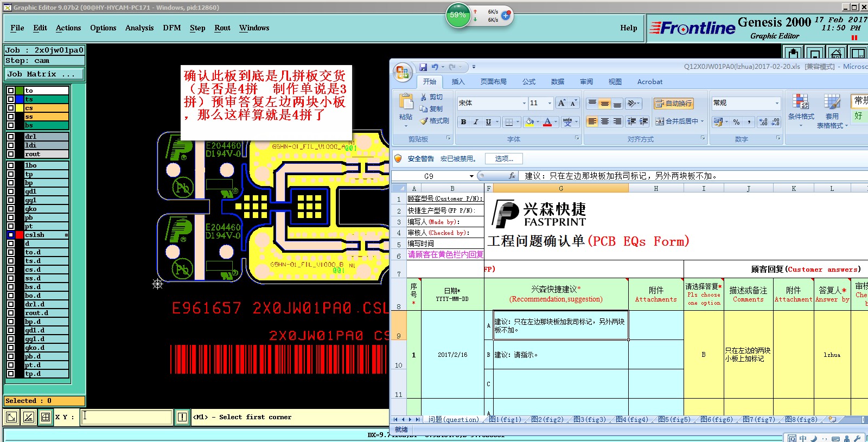Click the 剪切 cut button

tap(432, 97)
